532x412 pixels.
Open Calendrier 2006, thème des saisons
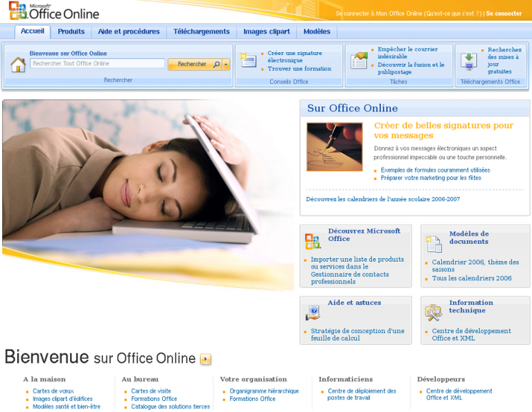point(475,265)
